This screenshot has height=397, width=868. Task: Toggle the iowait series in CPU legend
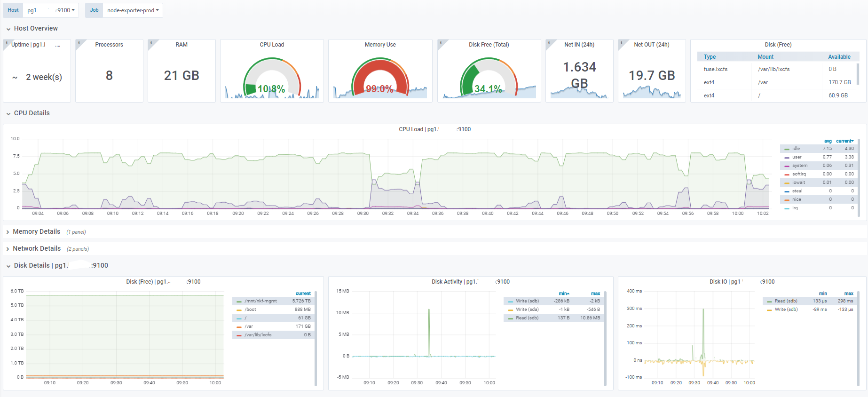pos(798,183)
